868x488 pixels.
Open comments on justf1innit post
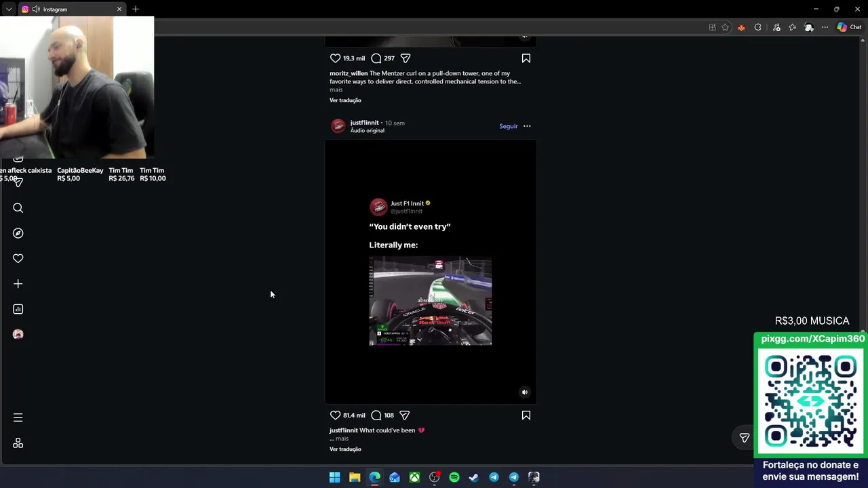pos(376,415)
